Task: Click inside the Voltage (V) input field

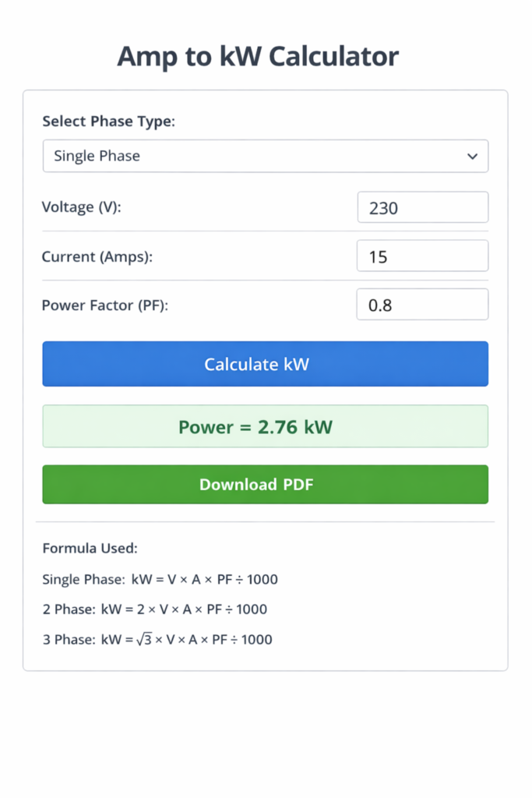Action: coord(422,207)
